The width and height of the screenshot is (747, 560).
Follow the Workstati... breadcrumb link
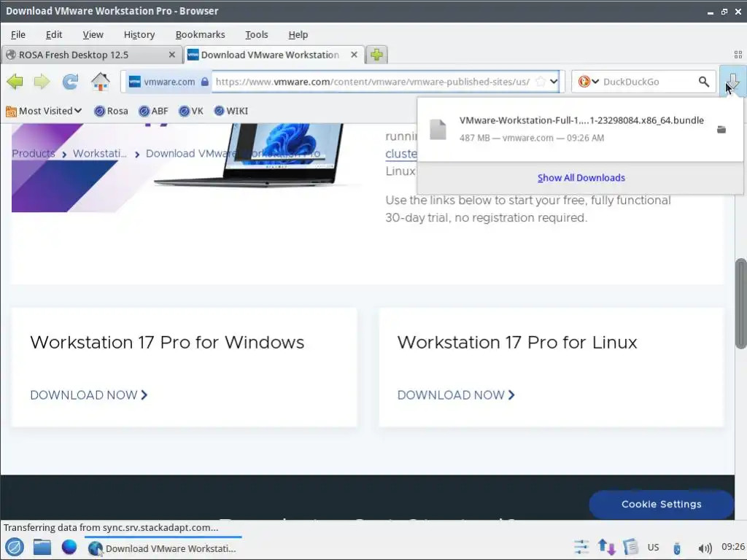[x=100, y=153]
